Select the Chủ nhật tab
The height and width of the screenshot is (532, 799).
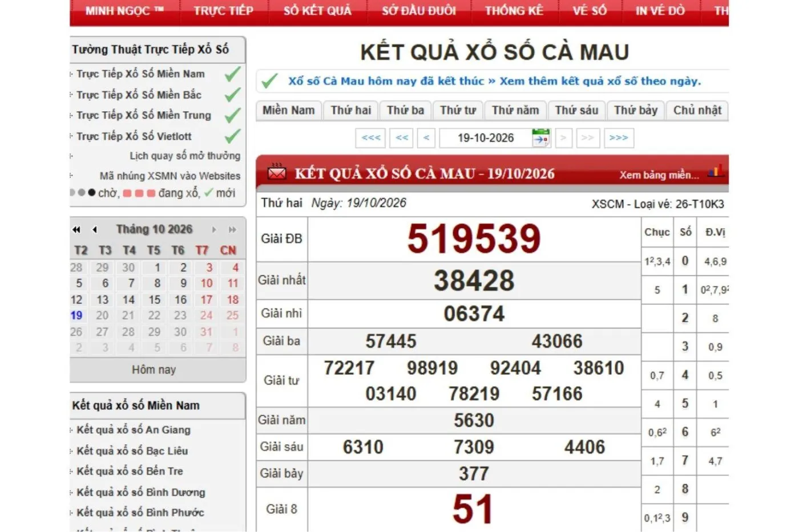697,111
